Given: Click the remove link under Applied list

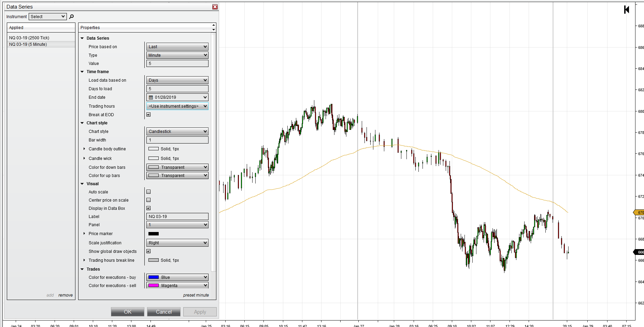Looking at the screenshot, I should (66, 295).
